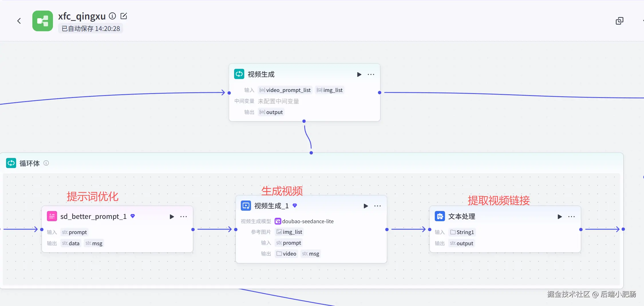Viewport: 644px width, 306px height.
Task: Select the blue 文本处理 node icon
Action: [440, 216]
